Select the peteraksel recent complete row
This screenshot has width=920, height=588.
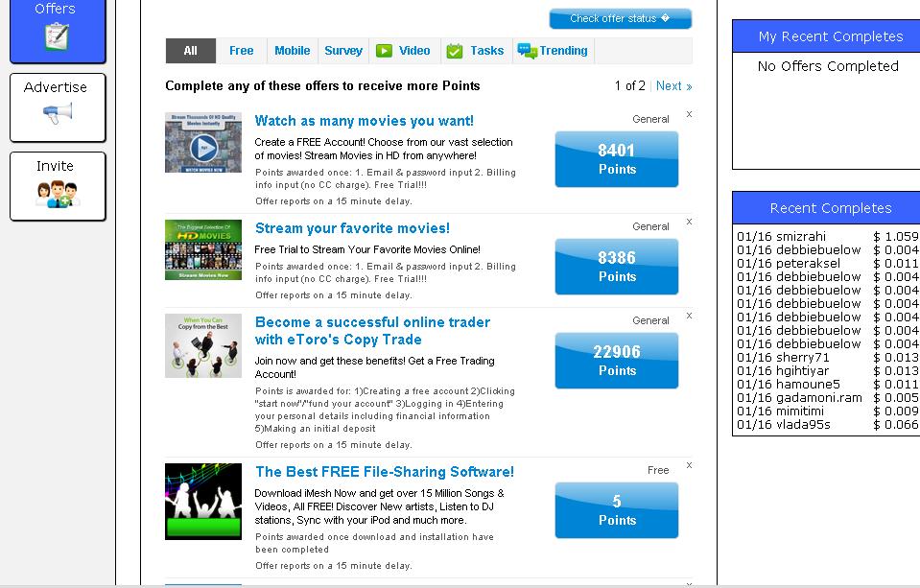(x=827, y=264)
